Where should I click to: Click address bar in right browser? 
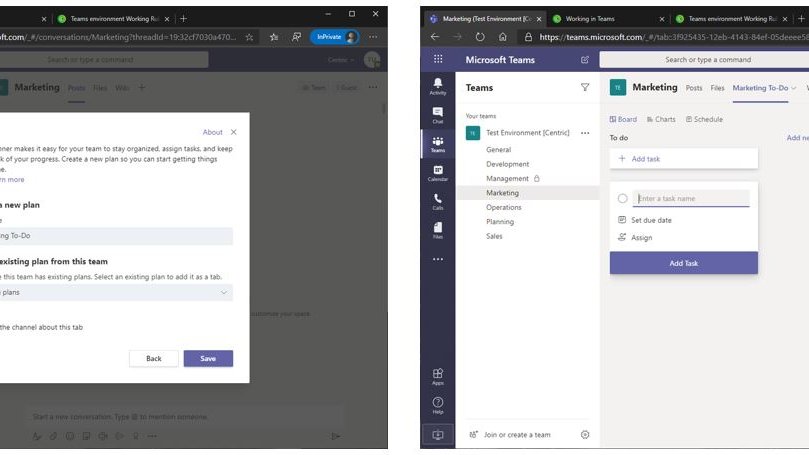(666, 37)
